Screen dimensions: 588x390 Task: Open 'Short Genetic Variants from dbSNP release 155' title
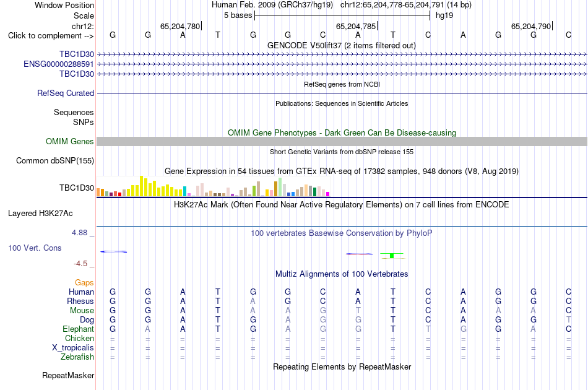coord(342,152)
